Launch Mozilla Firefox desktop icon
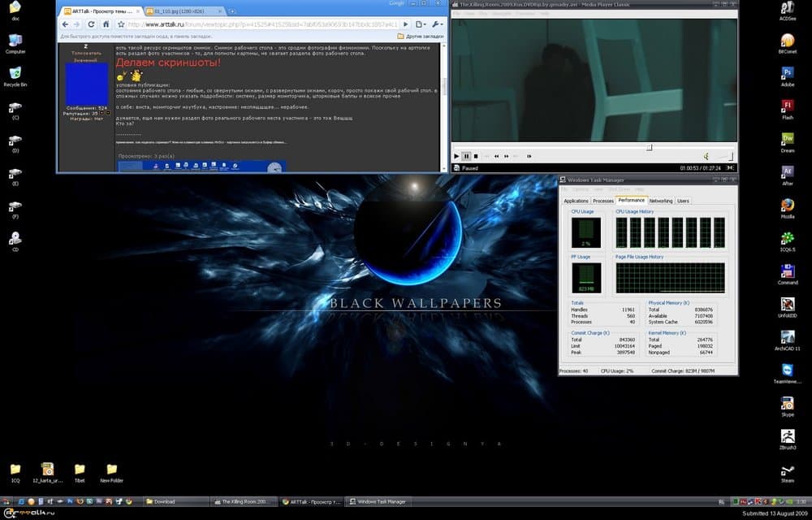Image resolution: width=812 pixels, height=520 pixels. (787, 209)
